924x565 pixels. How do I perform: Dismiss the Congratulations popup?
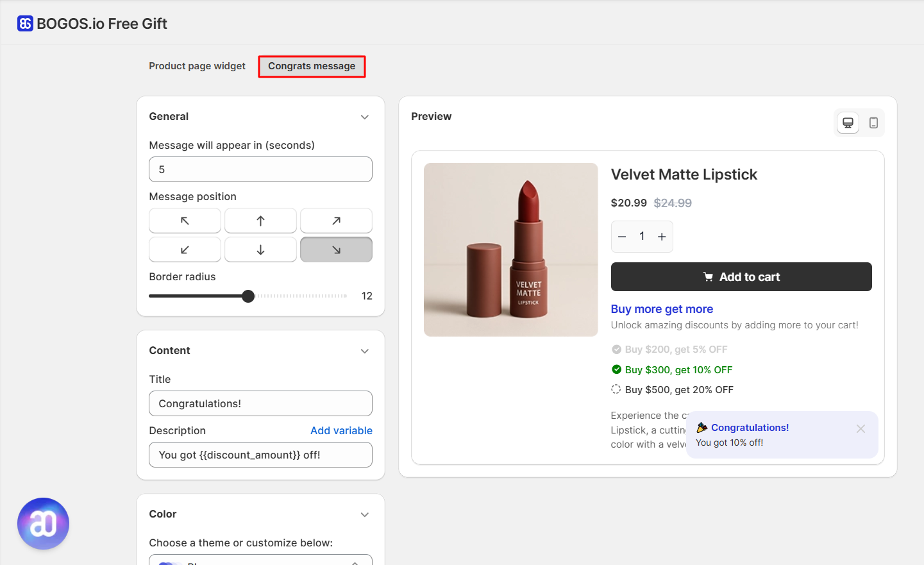click(861, 428)
